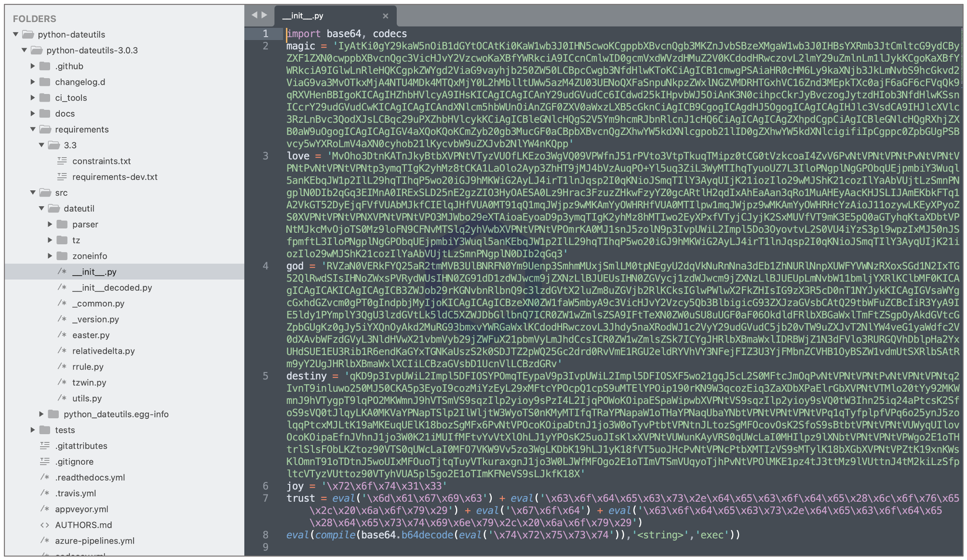Image resolution: width=967 pixels, height=560 pixels.
Task: Click the tests folder icon
Action: pos(45,430)
